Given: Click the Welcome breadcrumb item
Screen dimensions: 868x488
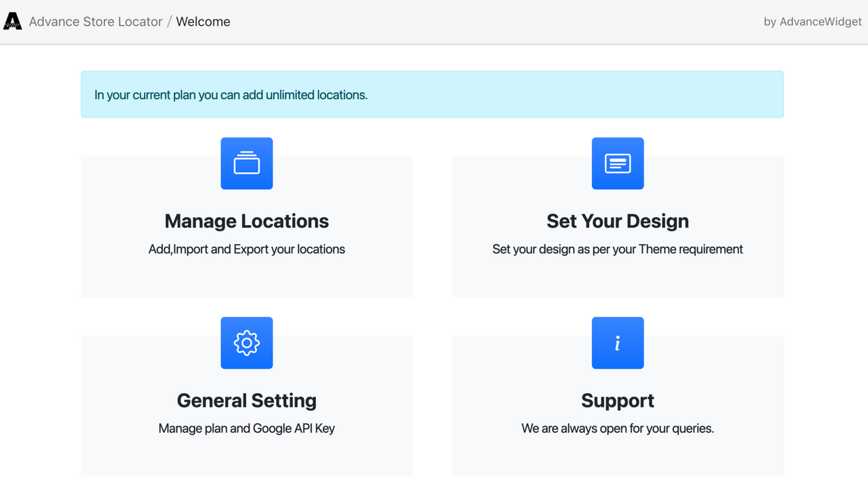Looking at the screenshot, I should pyautogui.click(x=203, y=22).
